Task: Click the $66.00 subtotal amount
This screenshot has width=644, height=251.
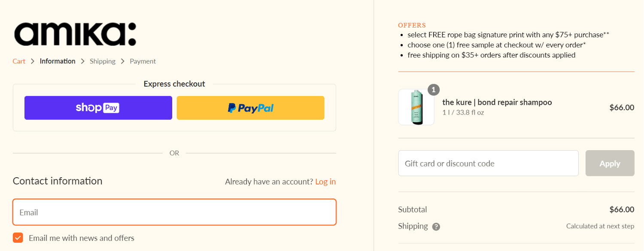Action: (x=622, y=209)
